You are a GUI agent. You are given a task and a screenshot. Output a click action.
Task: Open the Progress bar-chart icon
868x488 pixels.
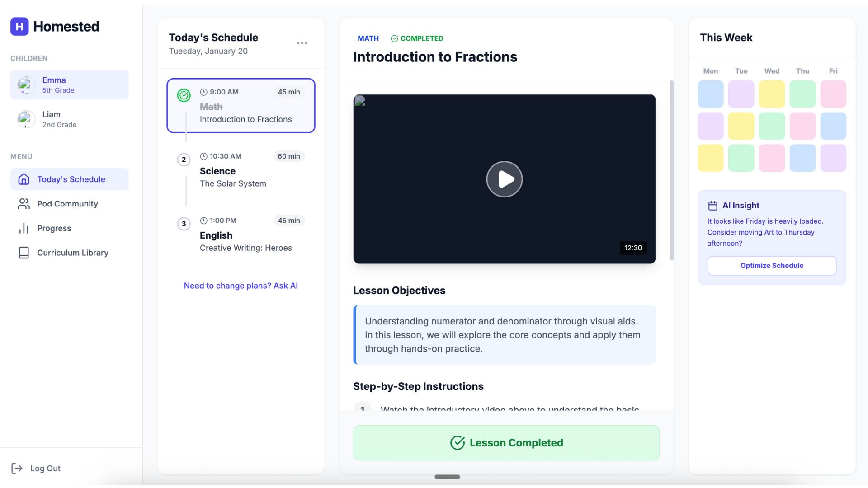pyautogui.click(x=24, y=228)
